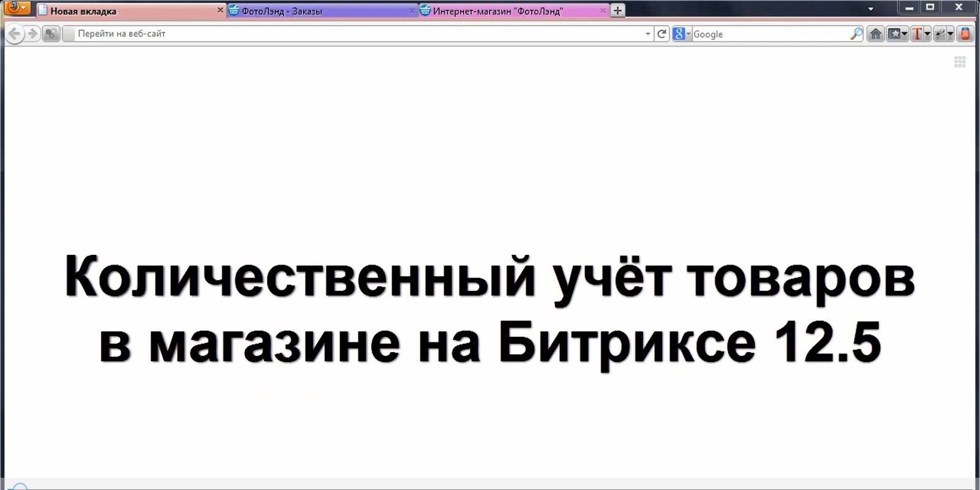Show the list of all tabs
Image resolution: width=980 pixels, height=490 pixels.
pos(871,9)
